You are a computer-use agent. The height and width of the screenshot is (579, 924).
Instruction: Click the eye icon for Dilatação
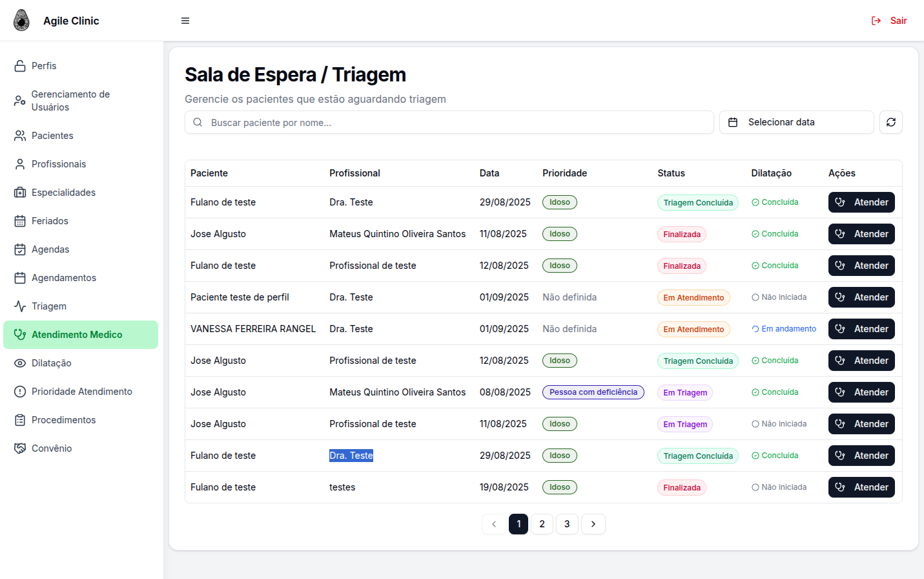pyautogui.click(x=20, y=363)
